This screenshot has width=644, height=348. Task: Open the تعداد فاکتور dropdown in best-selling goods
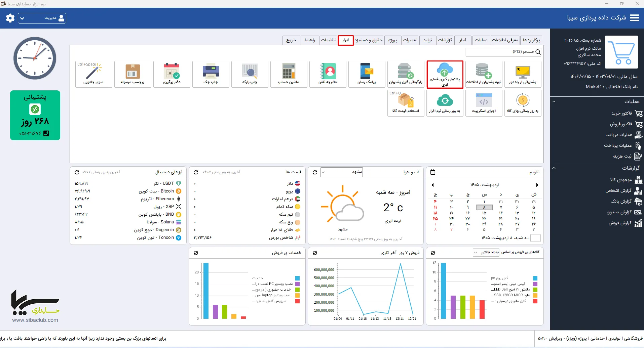[x=486, y=252]
